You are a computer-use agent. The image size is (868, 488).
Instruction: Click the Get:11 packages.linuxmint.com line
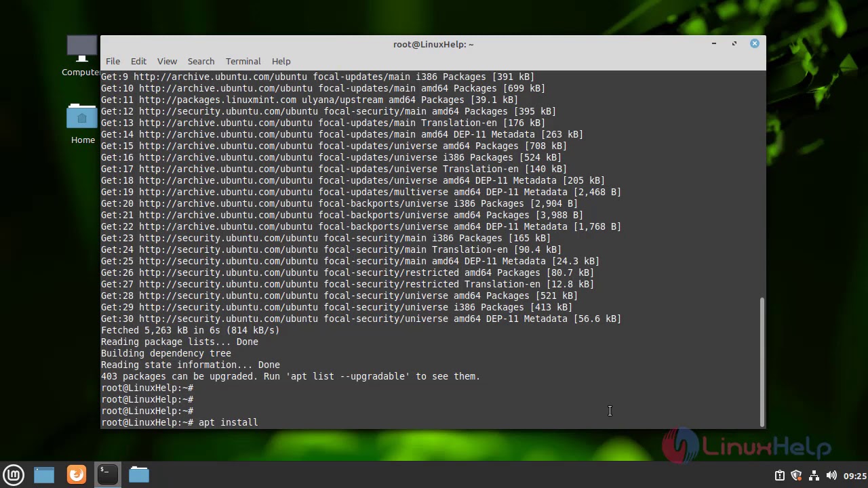click(309, 100)
